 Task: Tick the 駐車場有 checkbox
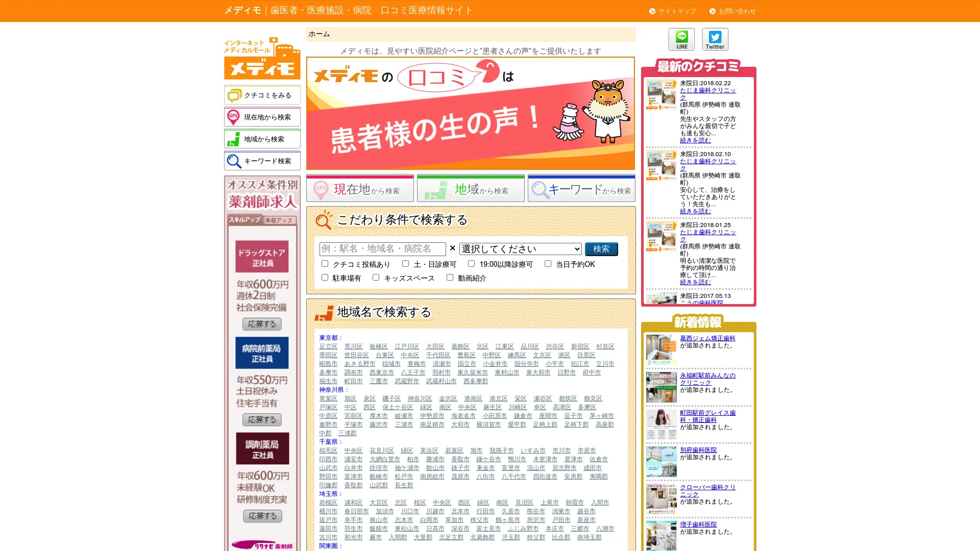[x=325, y=278]
